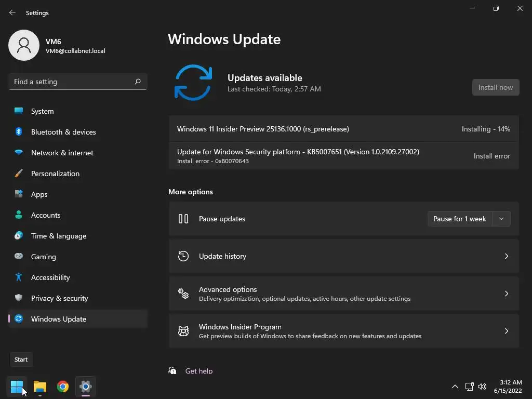Screen dimensions: 532x399
Task: Show hidden icons in system tray
Action: coord(455,387)
